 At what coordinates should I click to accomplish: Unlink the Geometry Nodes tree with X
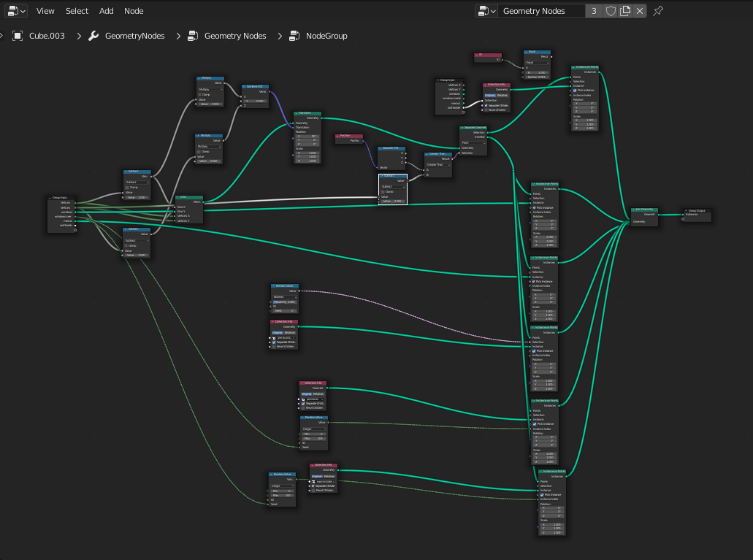640,11
